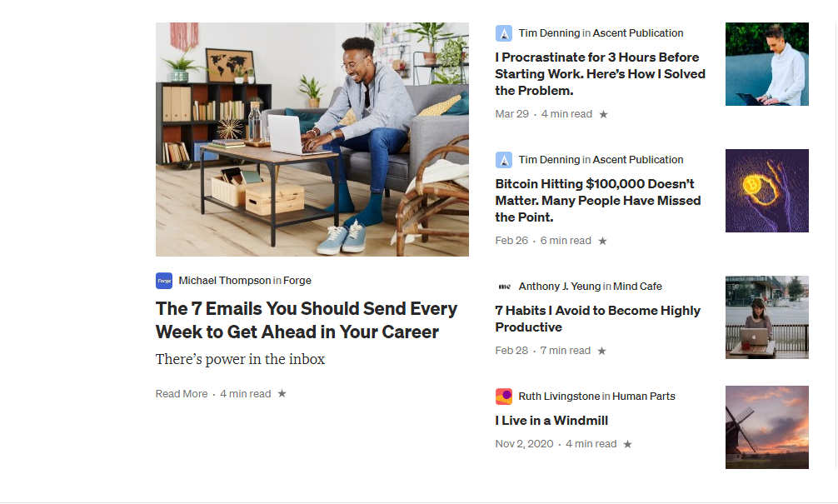Click the Forge publication icon
Image resolution: width=838 pixels, height=504 pixels.
point(164,281)
